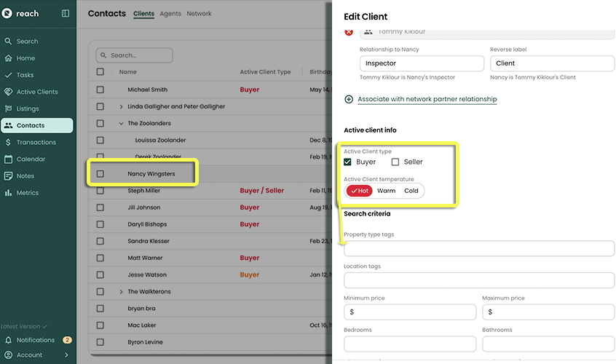Screen dimensions: 616x364
Task: Open the Calendar sidebar icon
Action: click(x=9, y=159)
